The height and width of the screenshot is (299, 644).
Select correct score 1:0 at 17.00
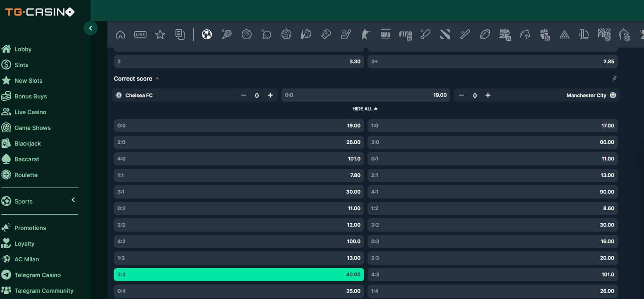pos(493,126)
